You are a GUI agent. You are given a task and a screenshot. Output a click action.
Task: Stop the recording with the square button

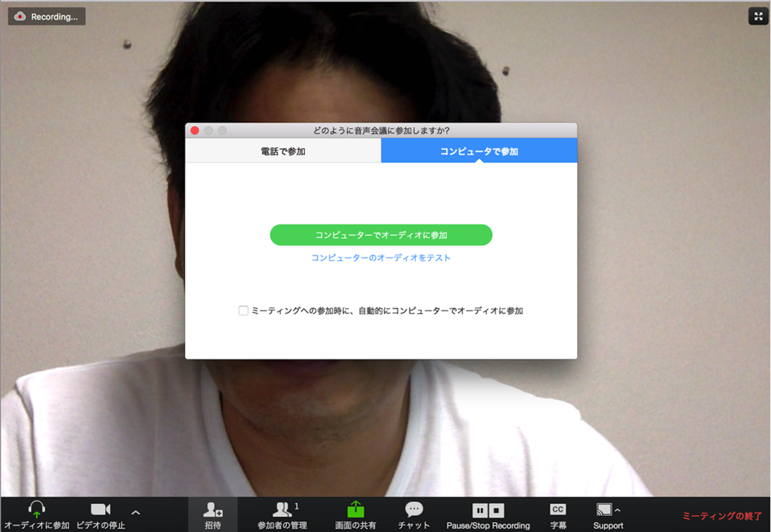[496, 510]
